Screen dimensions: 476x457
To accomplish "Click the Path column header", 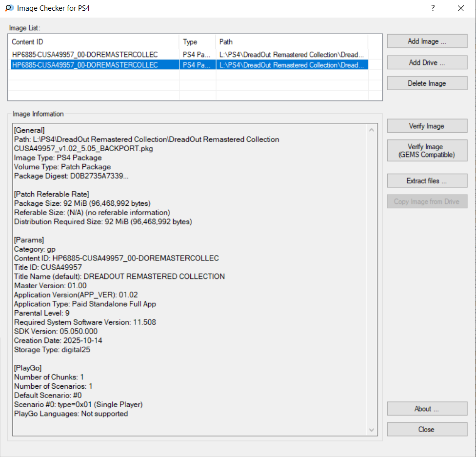I will 291,42.
